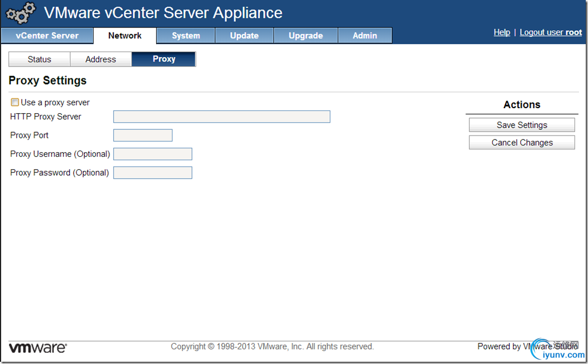The image size is (588, 364).
Task: Click the VMware logo in the footer
Action: 38,348
